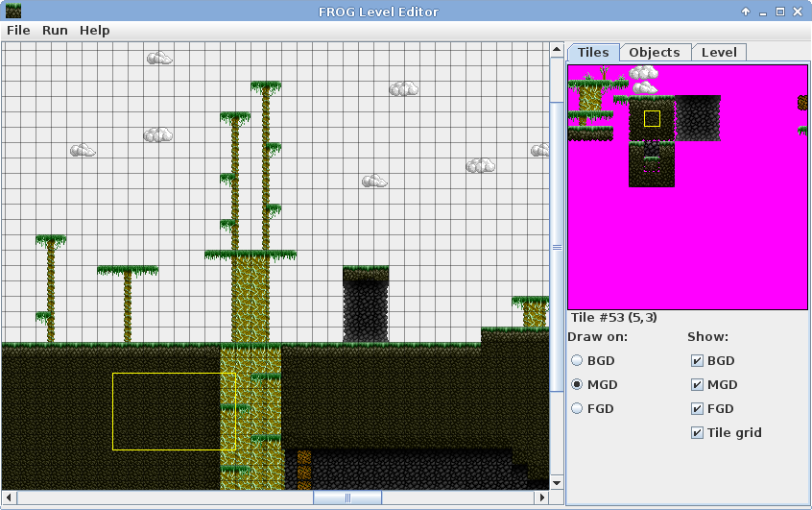
Task: Click the brown ladder block in level
Action: 304,470
